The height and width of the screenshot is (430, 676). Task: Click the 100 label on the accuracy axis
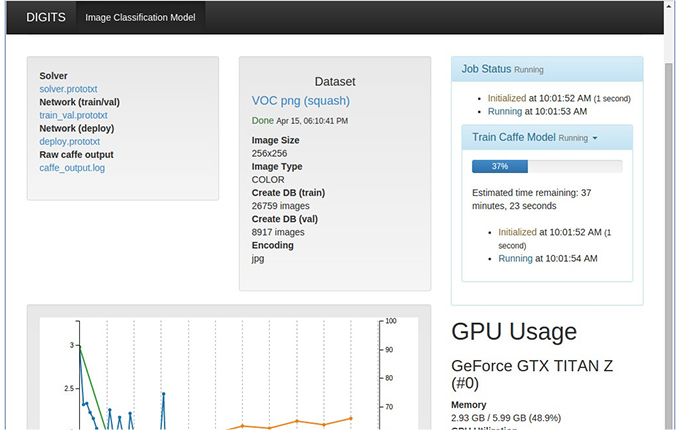tap(391, 321)
